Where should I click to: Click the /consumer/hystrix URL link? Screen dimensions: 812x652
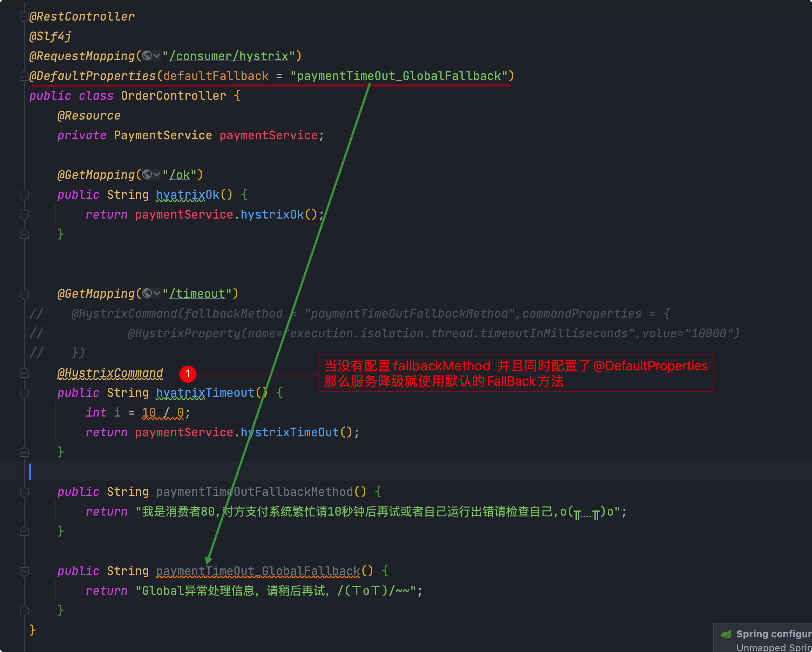click(228, 56)
